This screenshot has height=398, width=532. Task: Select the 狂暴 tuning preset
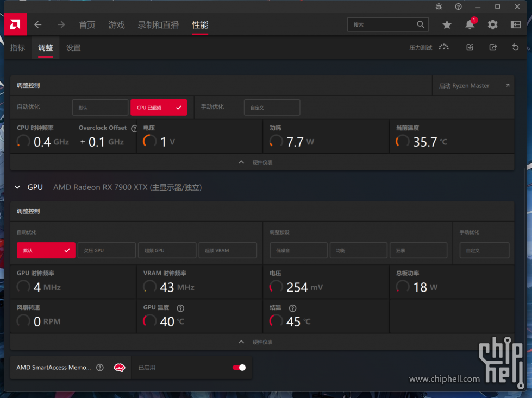click(418, 250)
